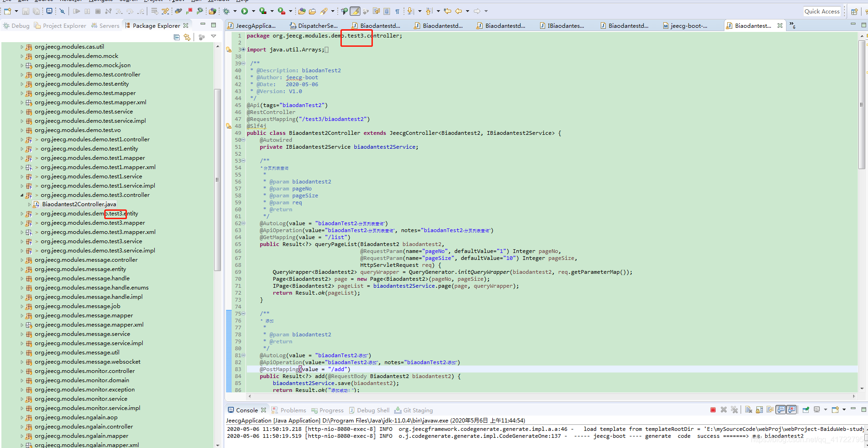
Task: Click the Open Task folder icon
Action: (313, 11)
